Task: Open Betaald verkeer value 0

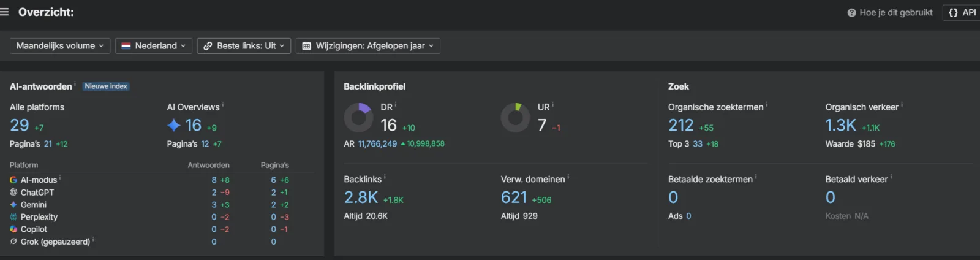Action: (x=831, y=197)
